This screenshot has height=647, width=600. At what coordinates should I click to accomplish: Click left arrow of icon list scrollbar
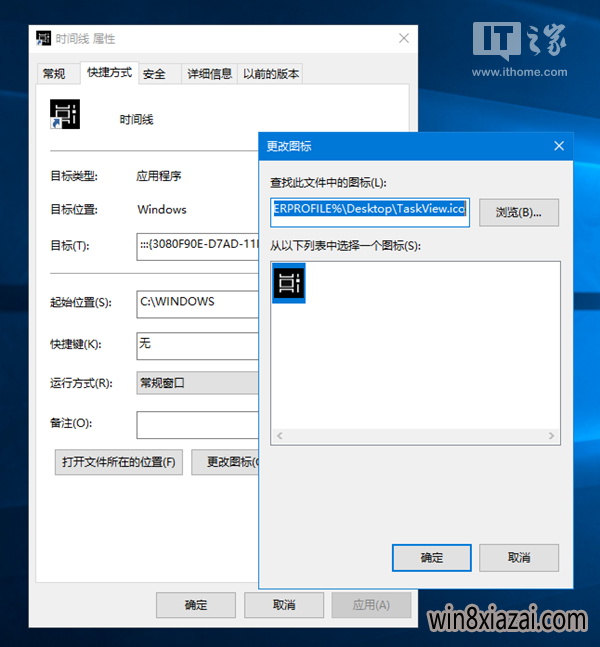pos(280,436)
